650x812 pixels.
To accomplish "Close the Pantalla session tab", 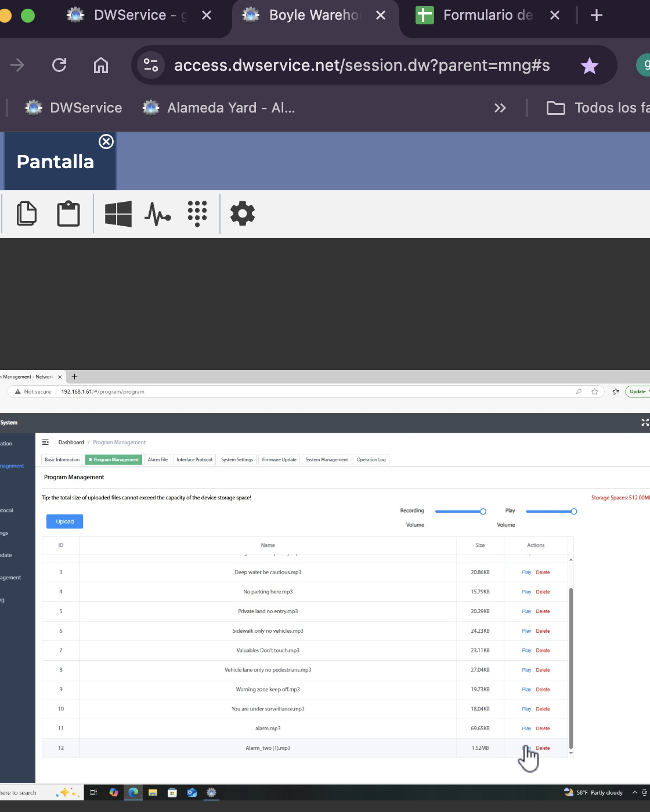I will (x=106, y=142).
